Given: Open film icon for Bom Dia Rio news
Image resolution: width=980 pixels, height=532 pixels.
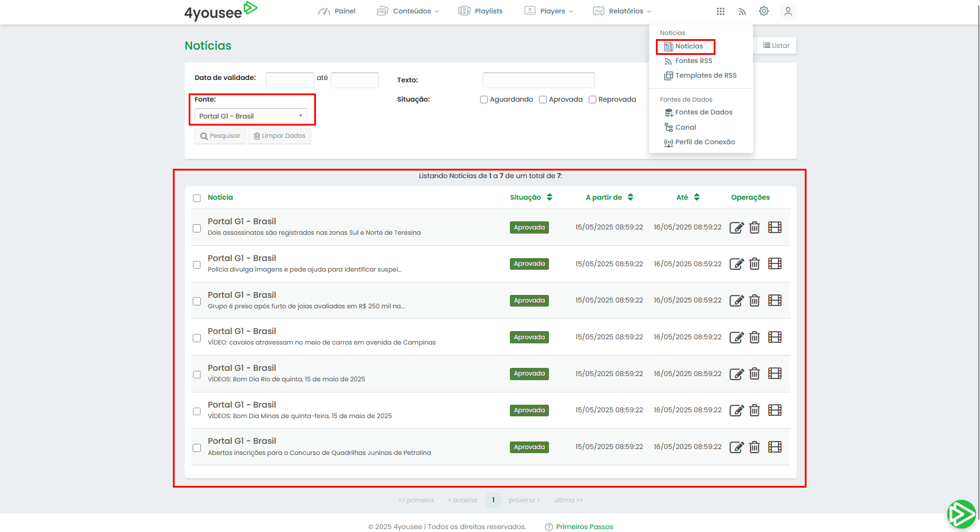Looking at the screenshot, I should (x=774, y=374).
